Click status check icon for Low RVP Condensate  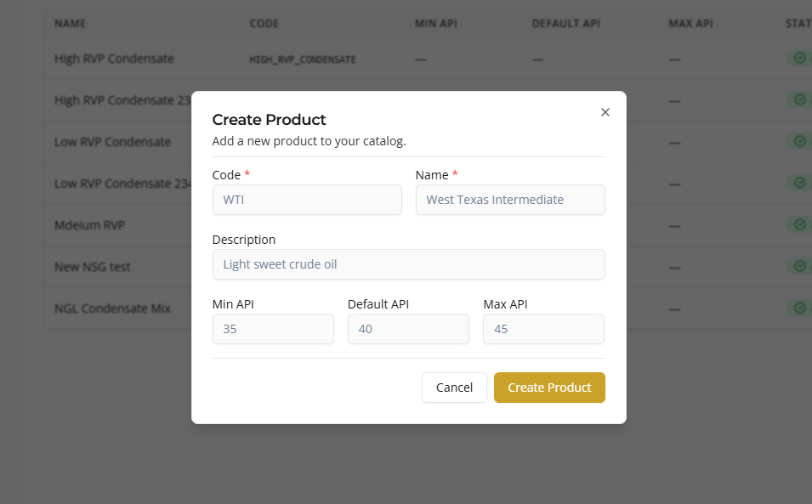pos(800,141)
